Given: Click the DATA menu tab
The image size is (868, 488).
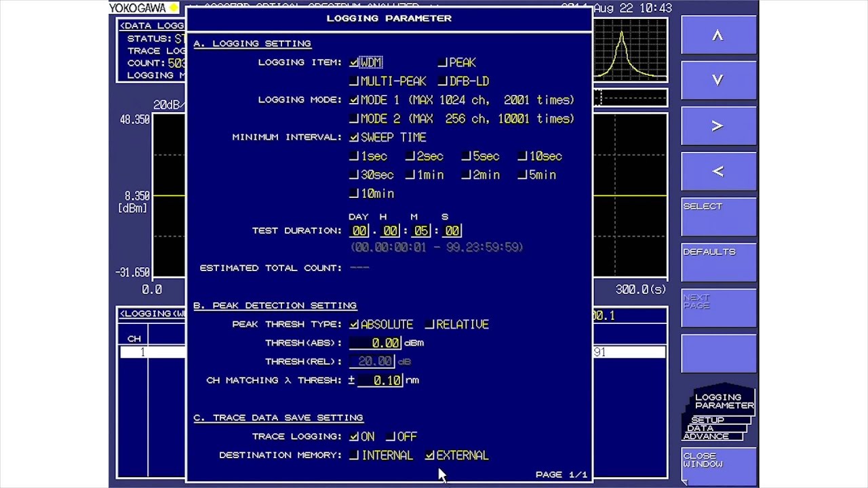Looking at the screenshot, I should (x=700, y=428).
